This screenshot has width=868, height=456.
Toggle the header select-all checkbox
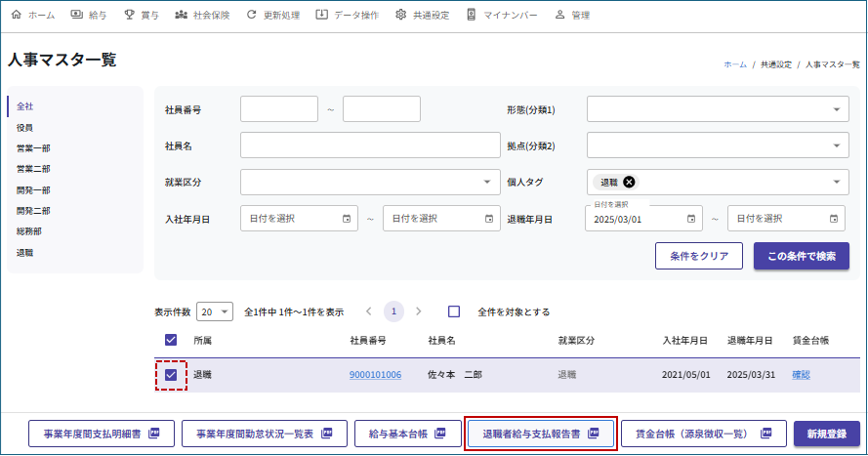click(172, 340)
